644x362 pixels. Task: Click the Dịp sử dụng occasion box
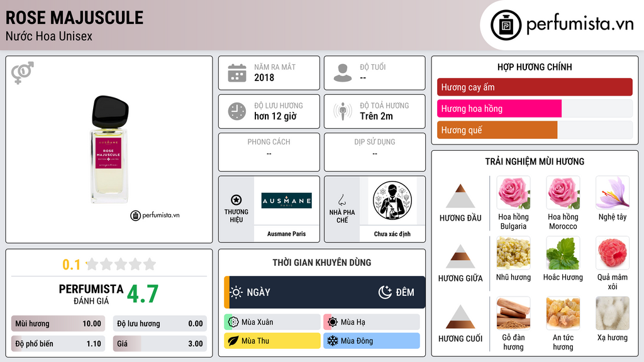(x=375, y=152)
